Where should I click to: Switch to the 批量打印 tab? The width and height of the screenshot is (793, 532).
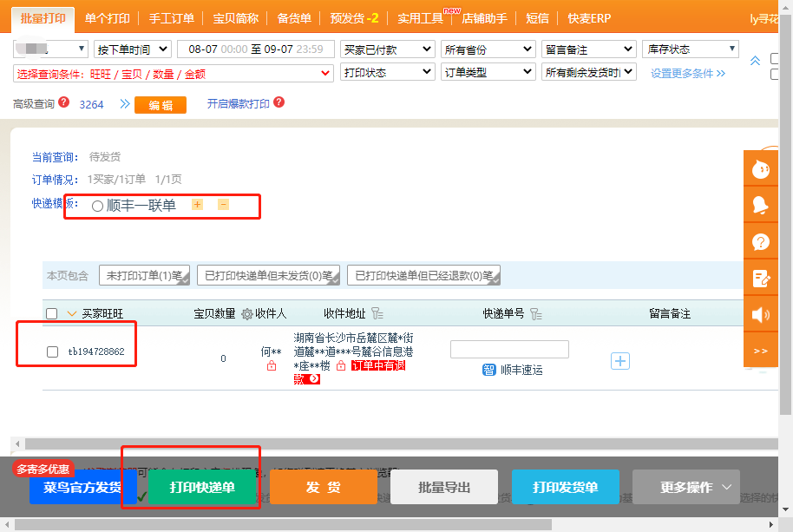[x=43, y=19]
